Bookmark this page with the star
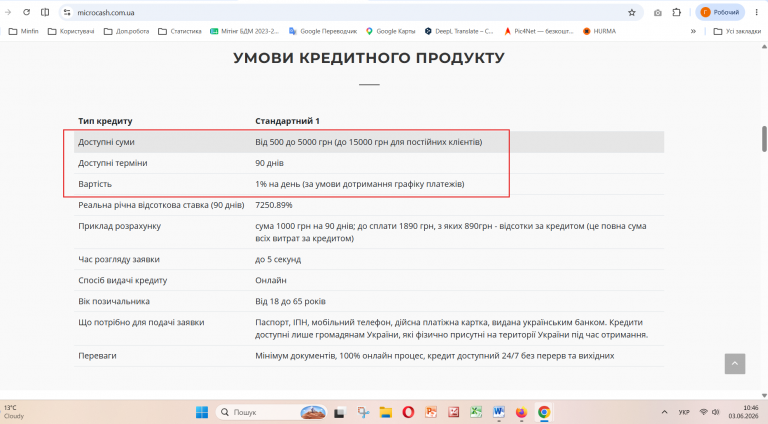768x424 pixels. point(632,13)
